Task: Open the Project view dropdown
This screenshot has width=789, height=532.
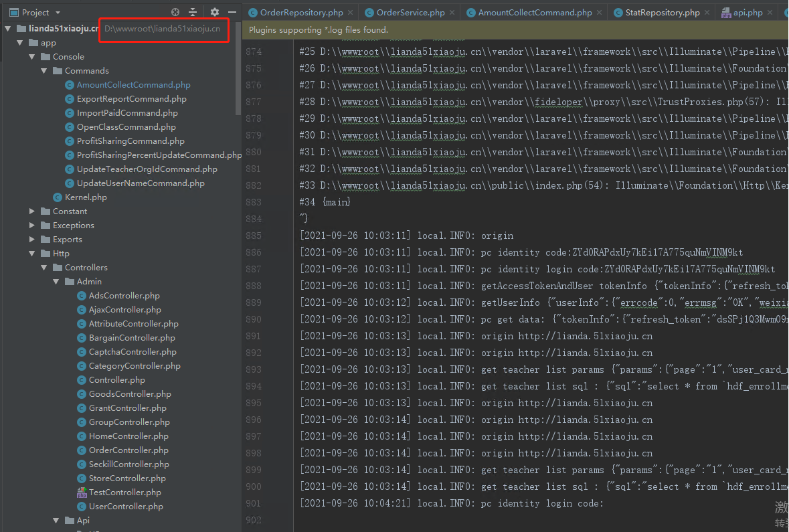Action: pyautogui.click(x=58, y=13)
